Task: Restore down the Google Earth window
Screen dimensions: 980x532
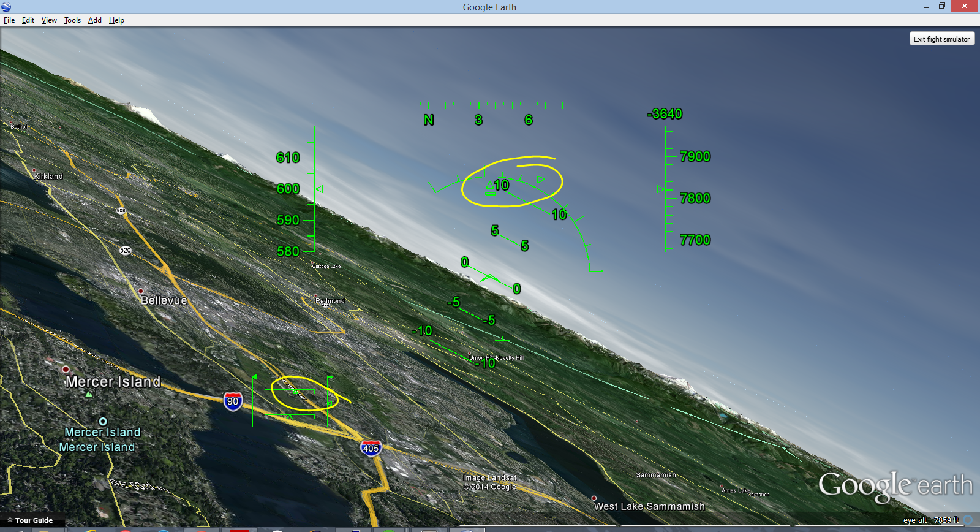Action: tap(942, 6)
